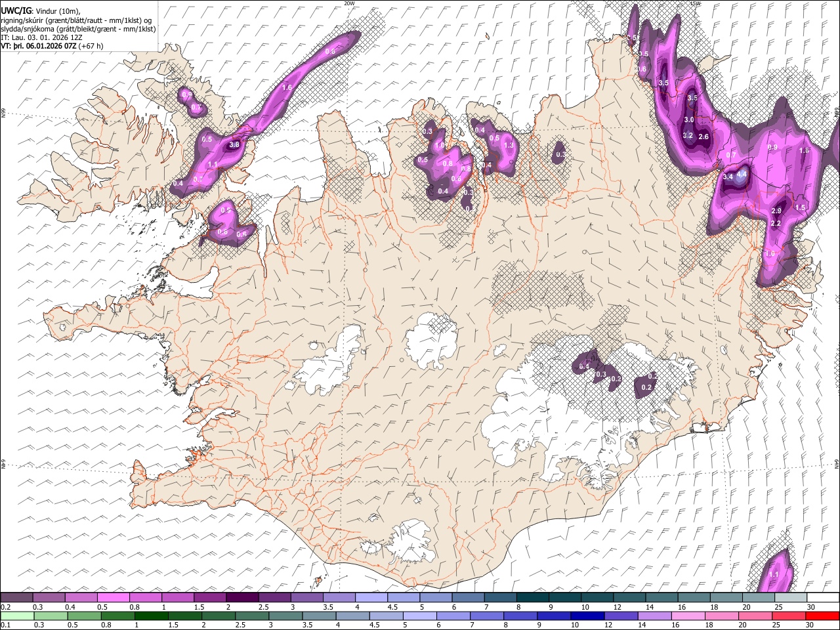Pick the pale lilac 5 rain scale swatch
Viewport: 840px width, 630px height.
pos(419,616)
